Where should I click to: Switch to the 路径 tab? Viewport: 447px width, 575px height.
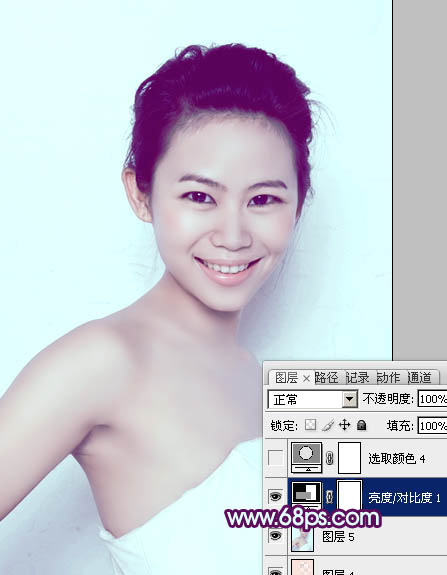pyautogui.click(x=327, y=377)
